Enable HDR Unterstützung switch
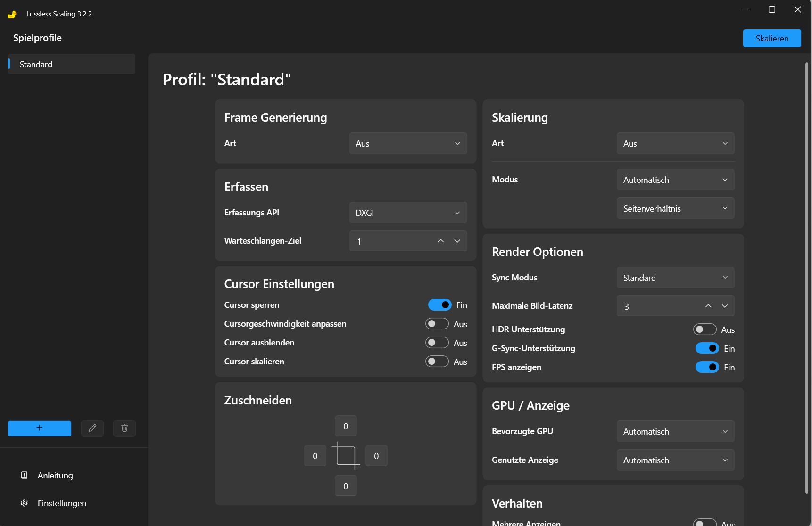 coord(704,329)
